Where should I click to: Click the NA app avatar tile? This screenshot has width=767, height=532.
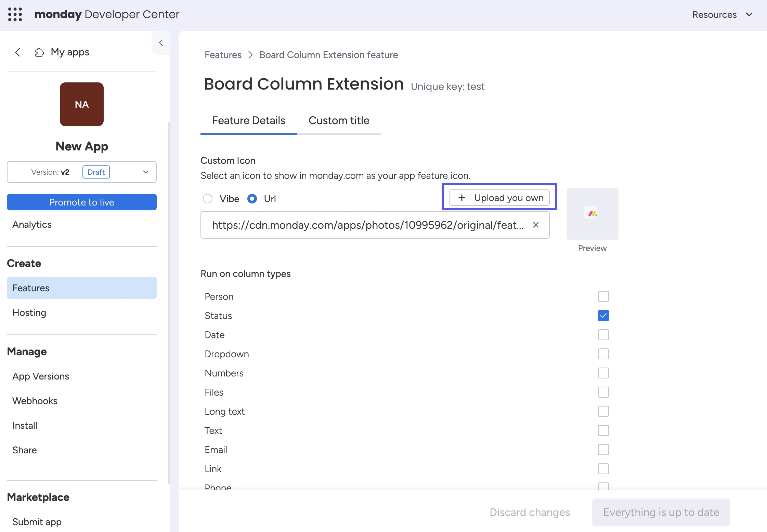82,104
